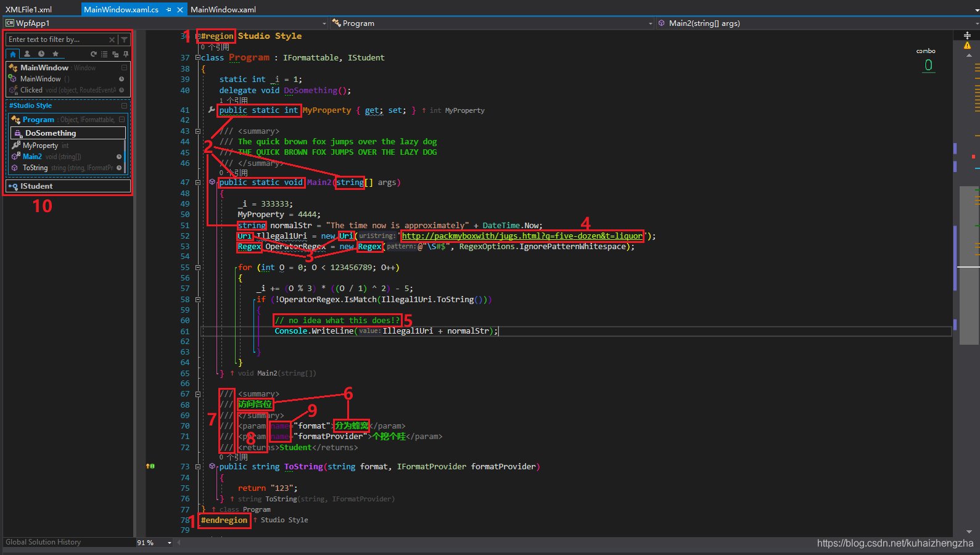Switch to the MainWindow.xaml tab
The width and height of the screenshot is (980, 555).
tap(223, 9)
